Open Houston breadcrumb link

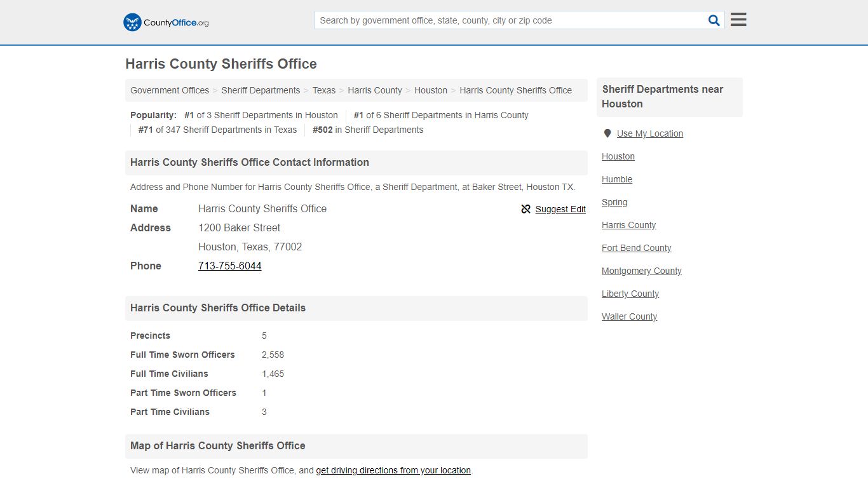(x=431, y=90)
